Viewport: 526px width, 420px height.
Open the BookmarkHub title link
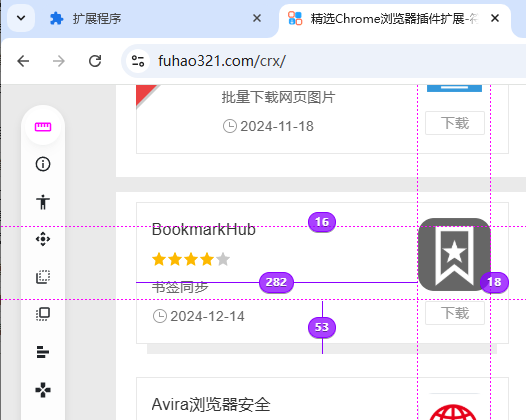tap(204, 230)
